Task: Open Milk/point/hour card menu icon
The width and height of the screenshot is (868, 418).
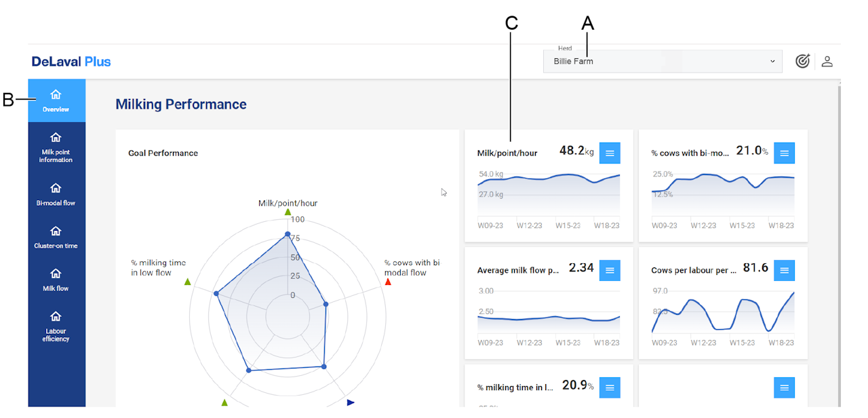Action: coord(610,153)
